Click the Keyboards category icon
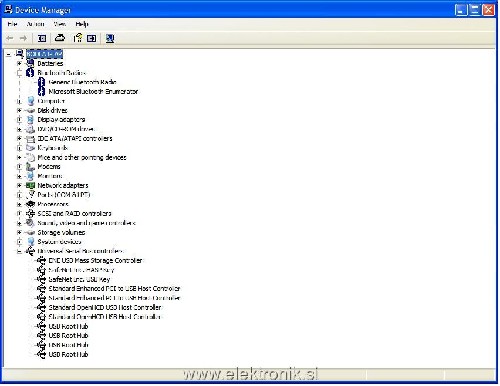The width and height of the screenshot is (500, 386). point(30,148)
